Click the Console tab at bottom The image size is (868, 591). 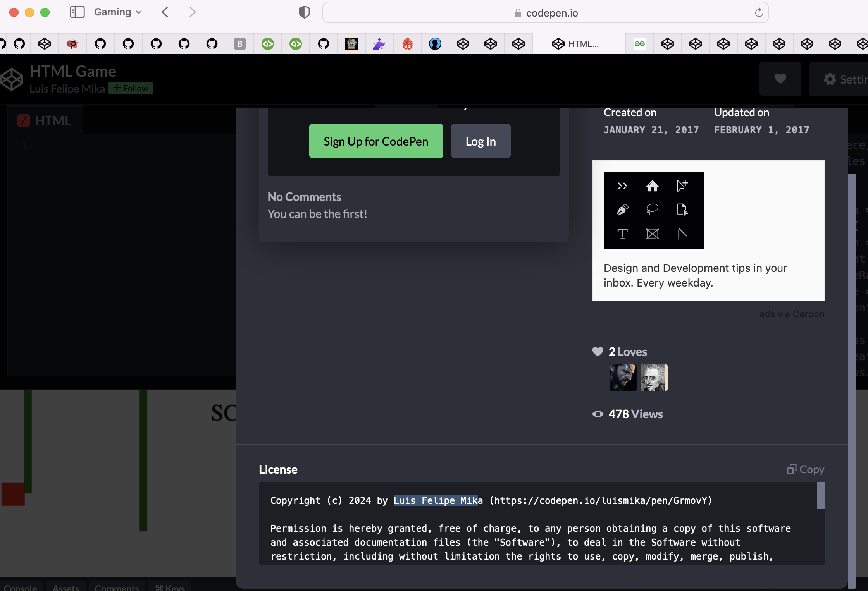pos(21,586)
